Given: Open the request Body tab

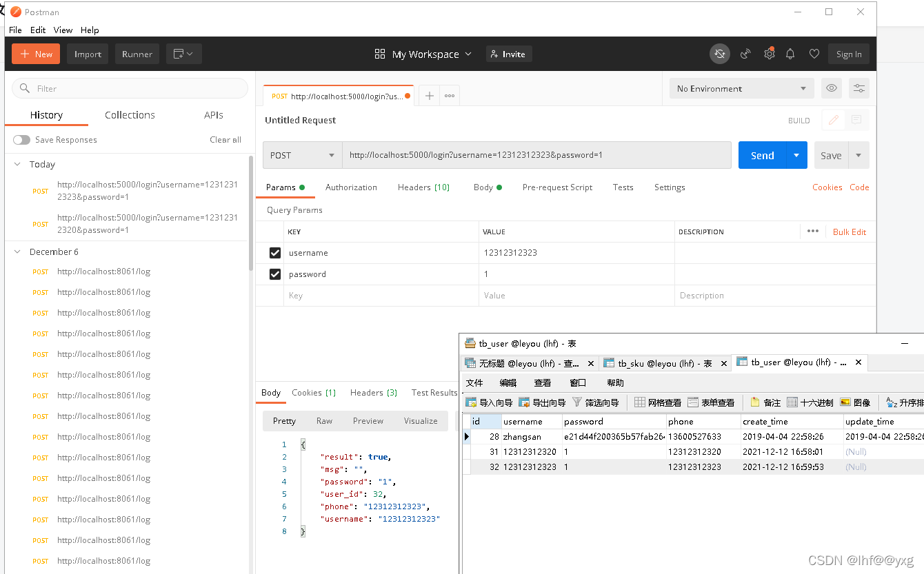Looking at the screenshot, I should pyautogui.click(x=488, y=187).
